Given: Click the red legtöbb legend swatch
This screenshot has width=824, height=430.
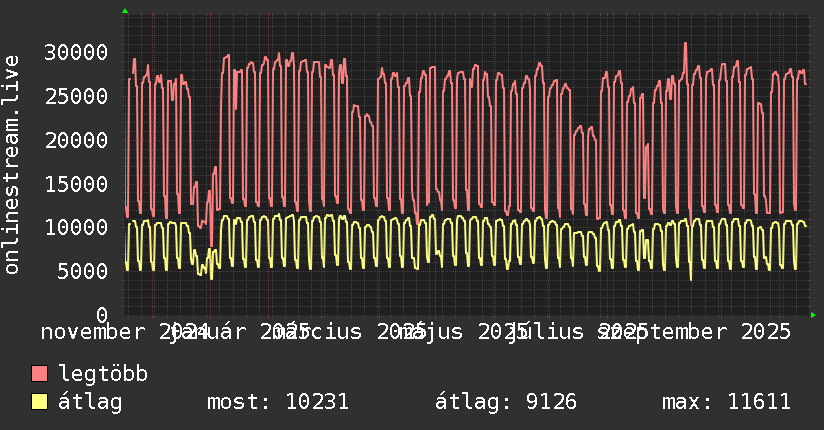Looking at the screenshot, I should (39, 374).
